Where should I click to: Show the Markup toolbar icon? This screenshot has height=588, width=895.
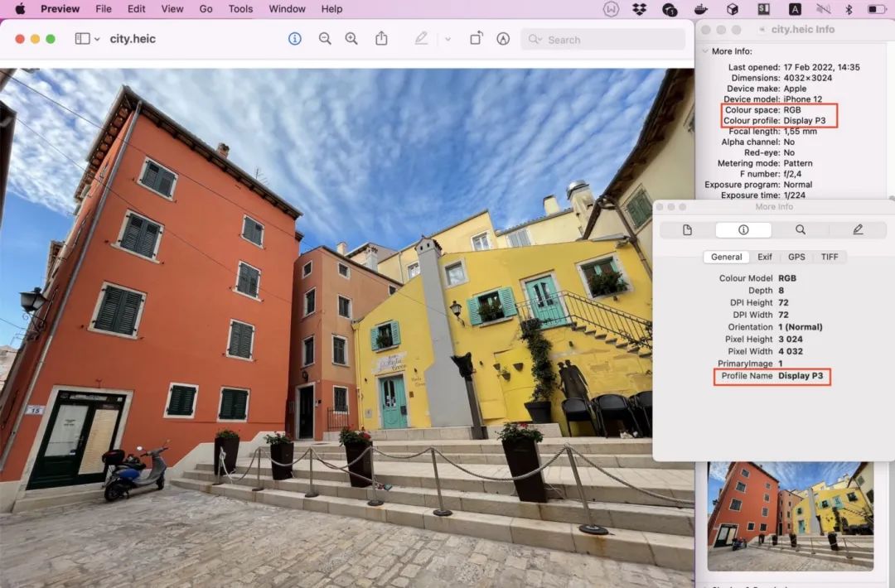pyautogui.click(x=503, y=39)
